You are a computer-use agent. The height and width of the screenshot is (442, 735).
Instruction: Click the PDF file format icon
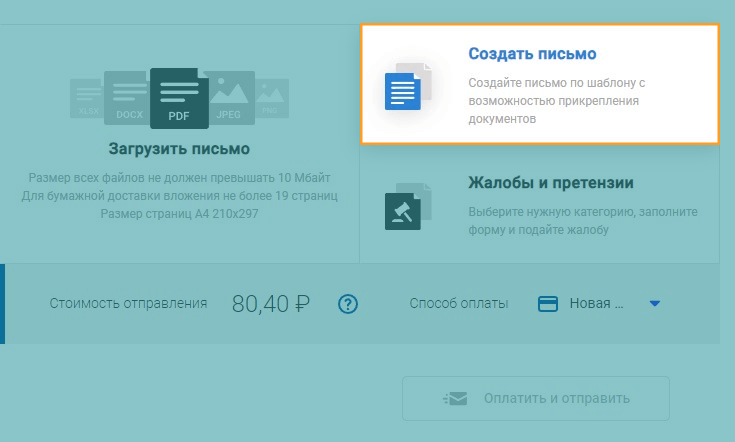(x=179, y=98)
